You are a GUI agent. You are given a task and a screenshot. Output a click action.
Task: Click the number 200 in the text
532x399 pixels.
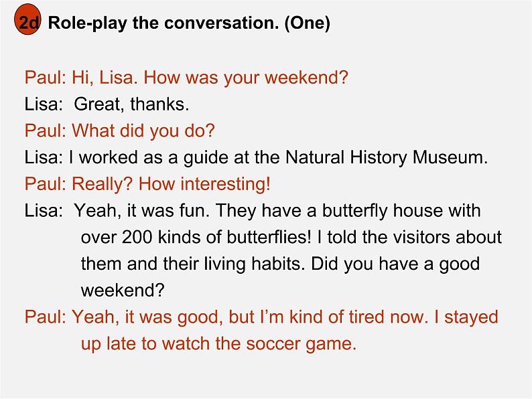click(x=137, y=237)
